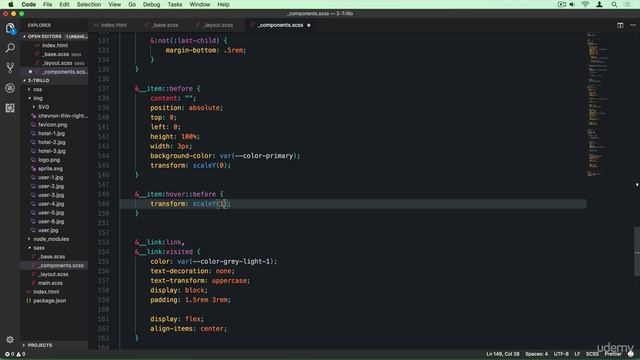Click the align-items: center line

(188, 329)
